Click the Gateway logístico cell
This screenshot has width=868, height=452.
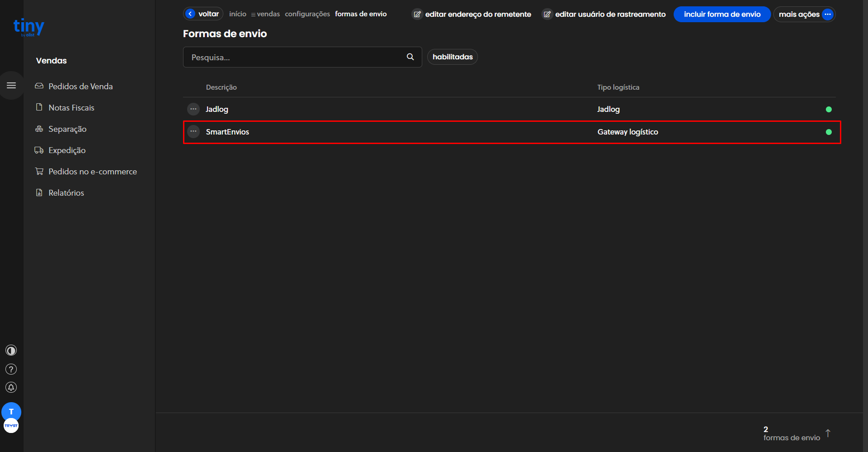click(x=628, y=132)
